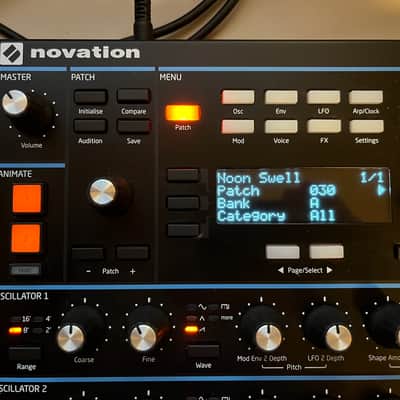Open the Voice menu page
This screenshot has width=400, height=400.
pyautogui.click(x=281, y=127)
